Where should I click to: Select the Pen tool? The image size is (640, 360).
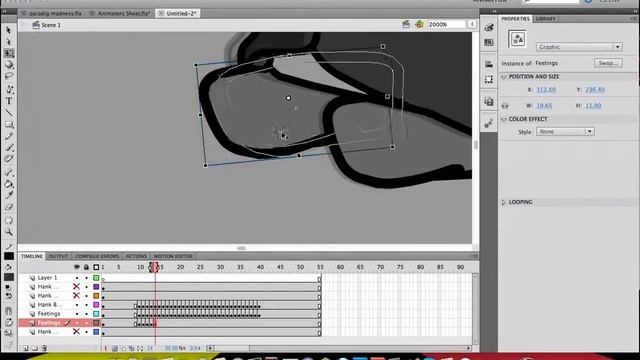pyautogui.click(x=9, y=90)
